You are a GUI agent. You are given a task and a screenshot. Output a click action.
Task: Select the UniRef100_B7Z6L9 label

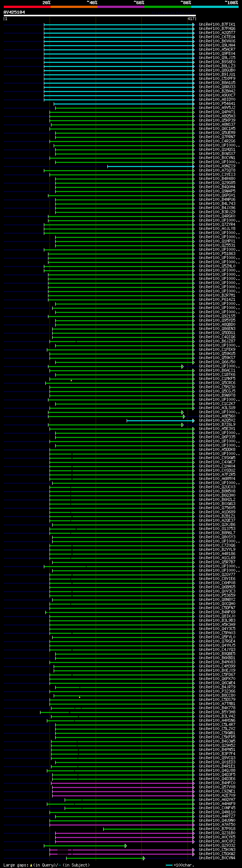click(217, 425)
